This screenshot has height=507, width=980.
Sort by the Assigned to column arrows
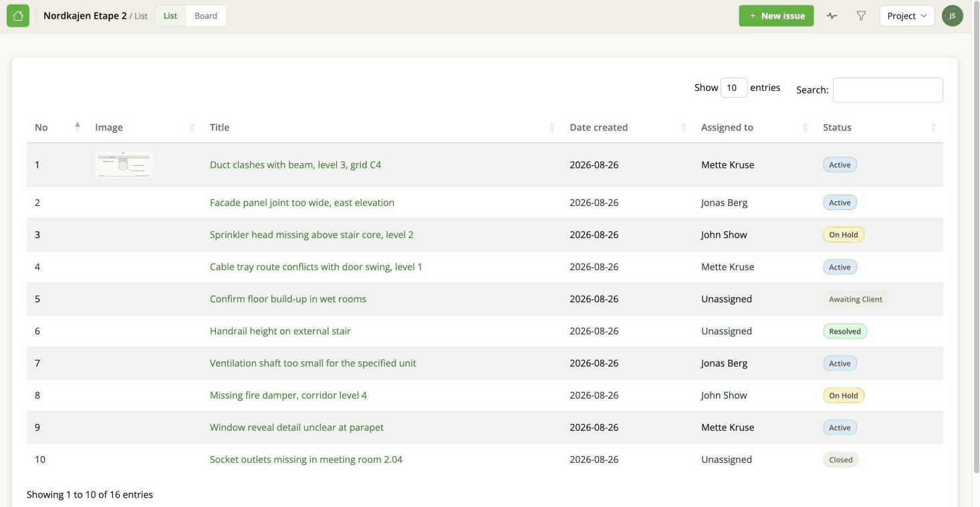(x=806, y=127)
